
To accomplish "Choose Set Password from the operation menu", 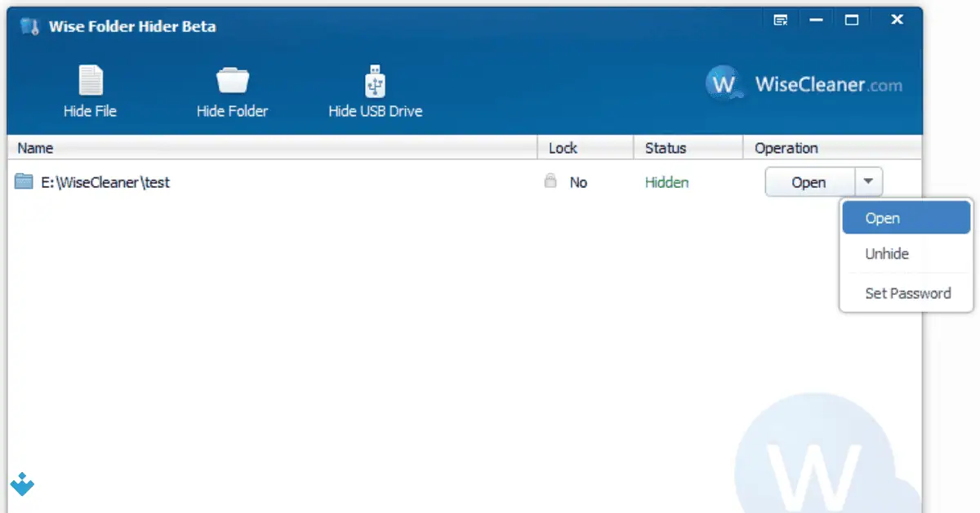I will (907, 293).
